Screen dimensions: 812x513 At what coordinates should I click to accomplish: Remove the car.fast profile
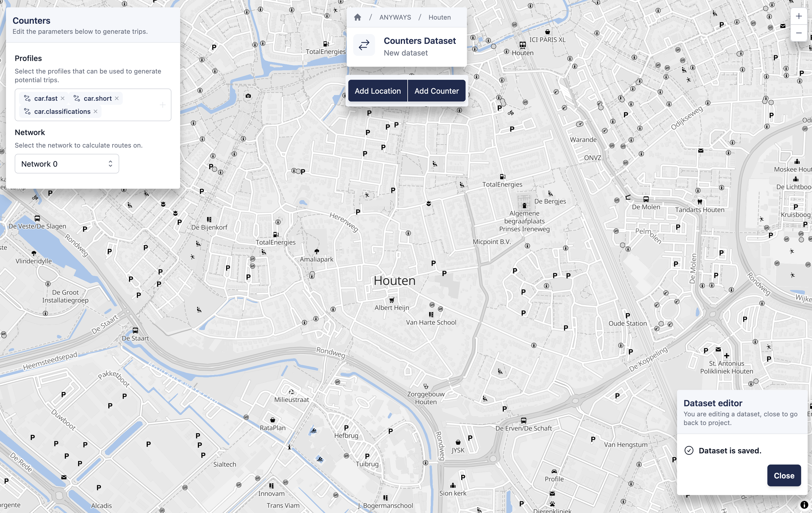coord(63,98)
